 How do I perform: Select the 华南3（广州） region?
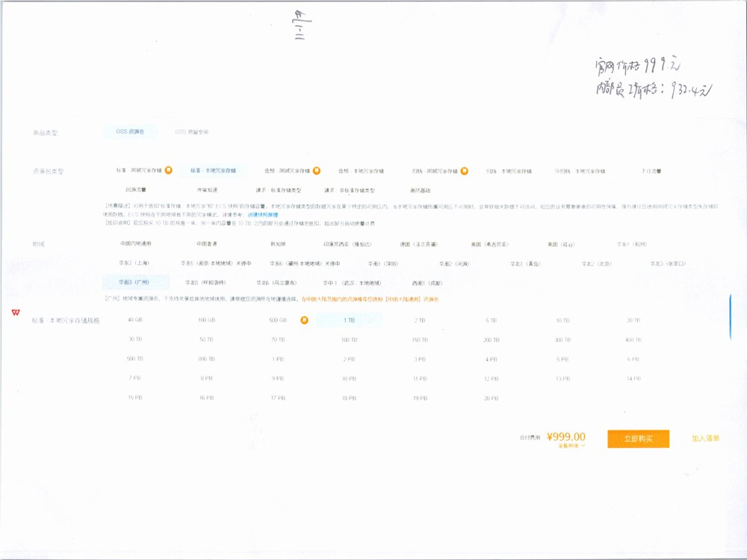pos(135,283)
